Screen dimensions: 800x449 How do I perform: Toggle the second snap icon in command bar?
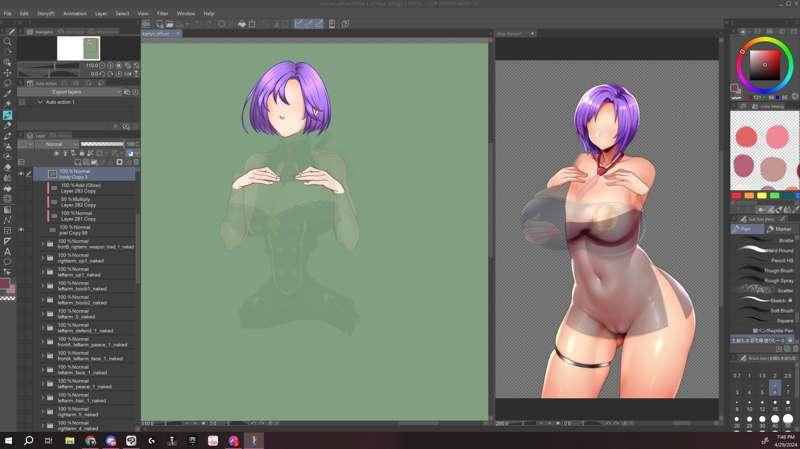(x=309, y=23)
